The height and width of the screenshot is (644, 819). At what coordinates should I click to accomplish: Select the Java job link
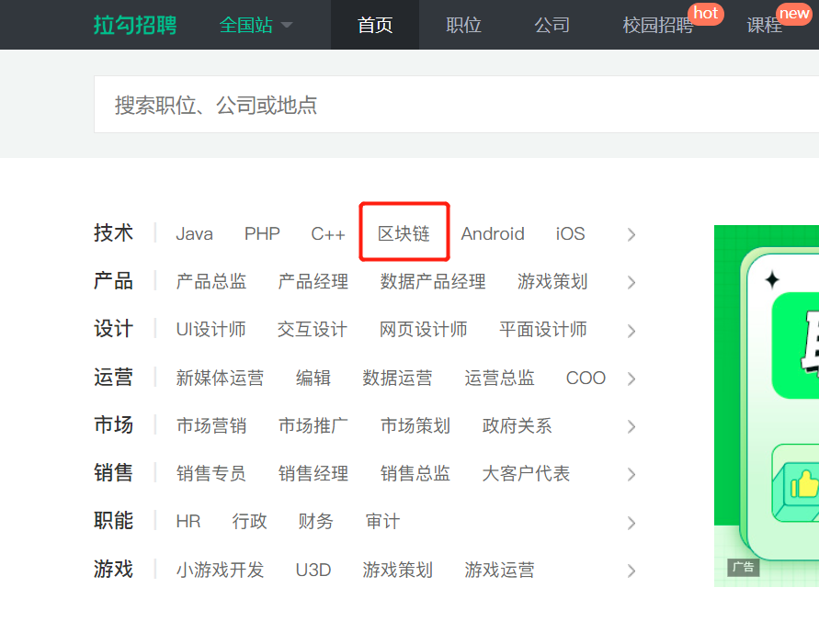(194, 233)
